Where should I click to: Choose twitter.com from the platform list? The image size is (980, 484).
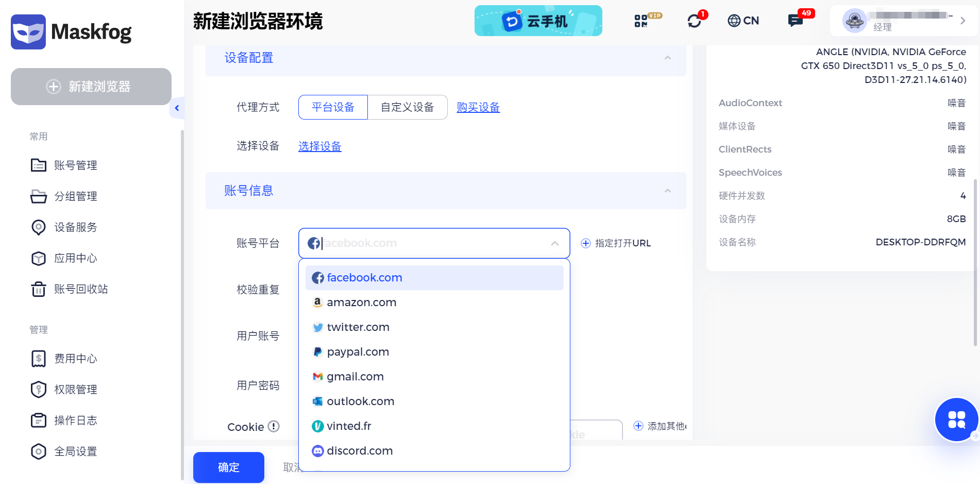point(434,327)
